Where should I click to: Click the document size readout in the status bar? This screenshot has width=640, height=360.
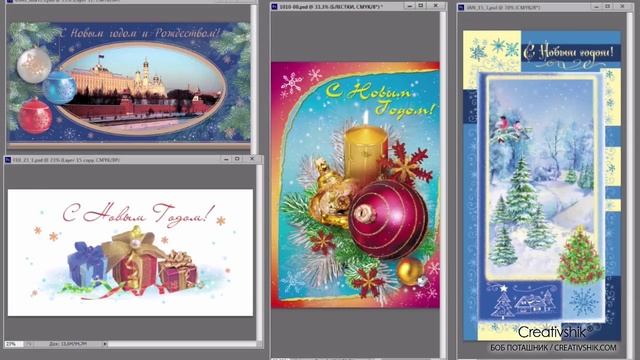coord(67,344)
